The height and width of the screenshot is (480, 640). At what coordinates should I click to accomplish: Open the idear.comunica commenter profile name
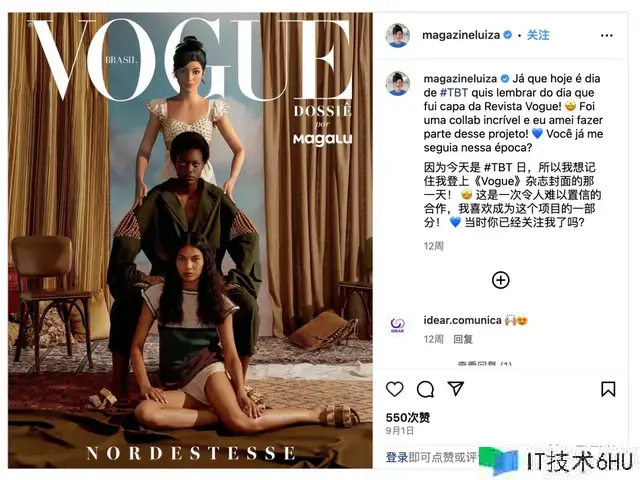[x=462, y=320]
